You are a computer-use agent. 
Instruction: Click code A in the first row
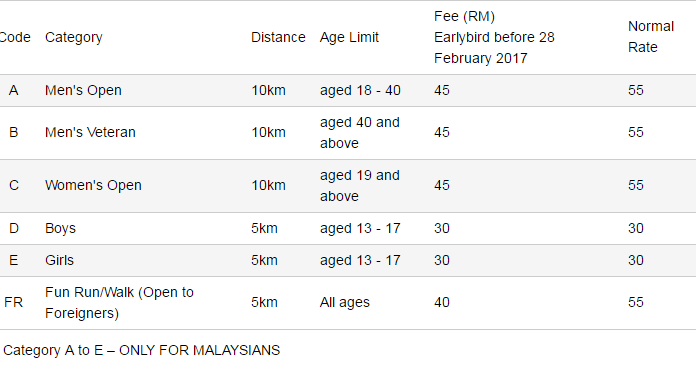click(13, 91)
